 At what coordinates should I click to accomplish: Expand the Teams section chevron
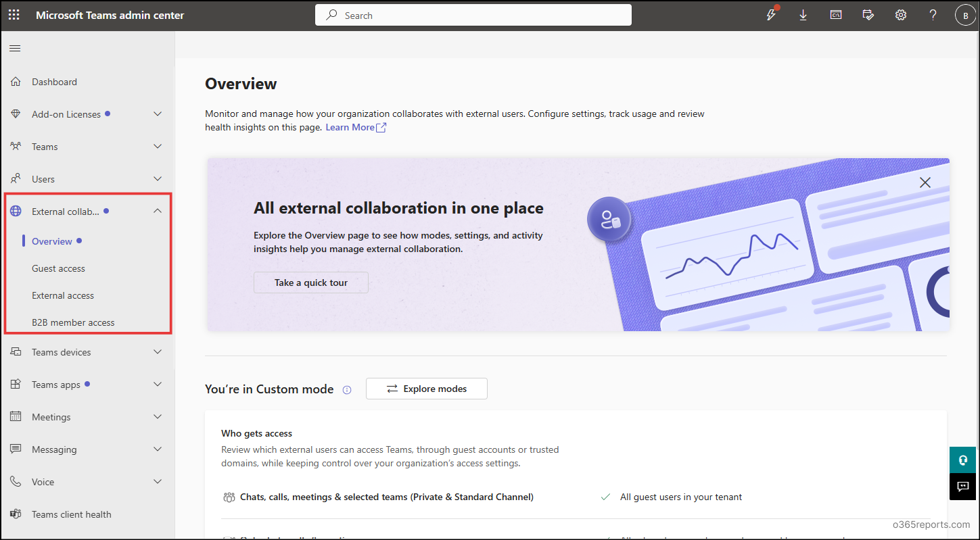[158, 147]
